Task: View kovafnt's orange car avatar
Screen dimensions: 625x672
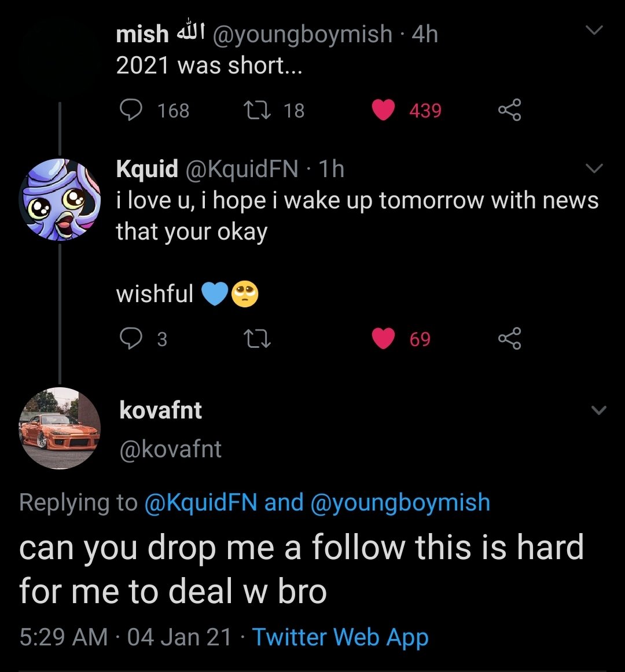Action: pos(60,428)
